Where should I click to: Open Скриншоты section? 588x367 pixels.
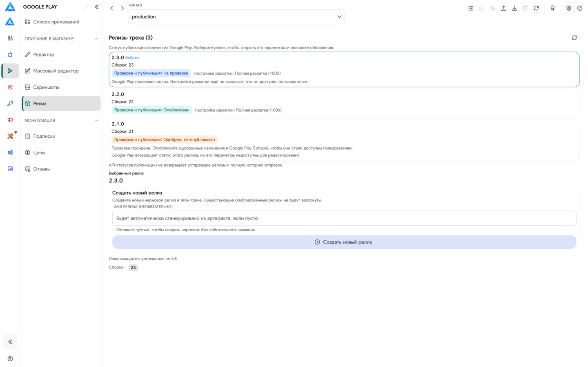point(61,87)
